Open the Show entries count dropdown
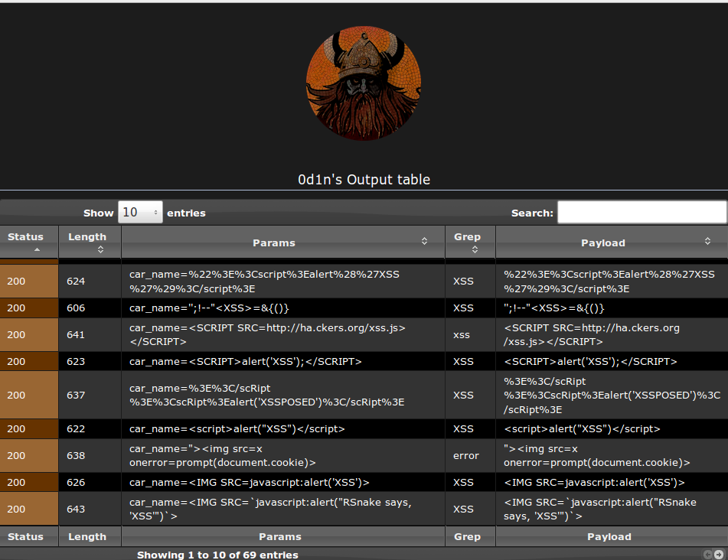 tap(140, 213)
